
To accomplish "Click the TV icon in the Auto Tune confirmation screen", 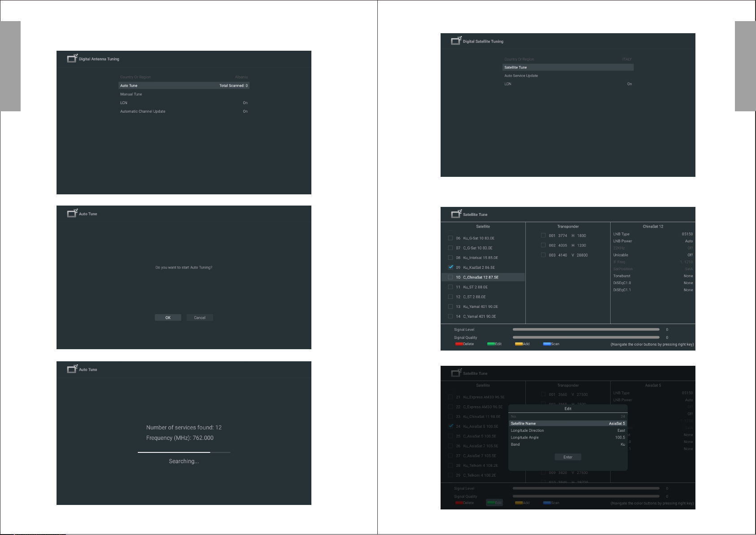I will click(72, 213).
